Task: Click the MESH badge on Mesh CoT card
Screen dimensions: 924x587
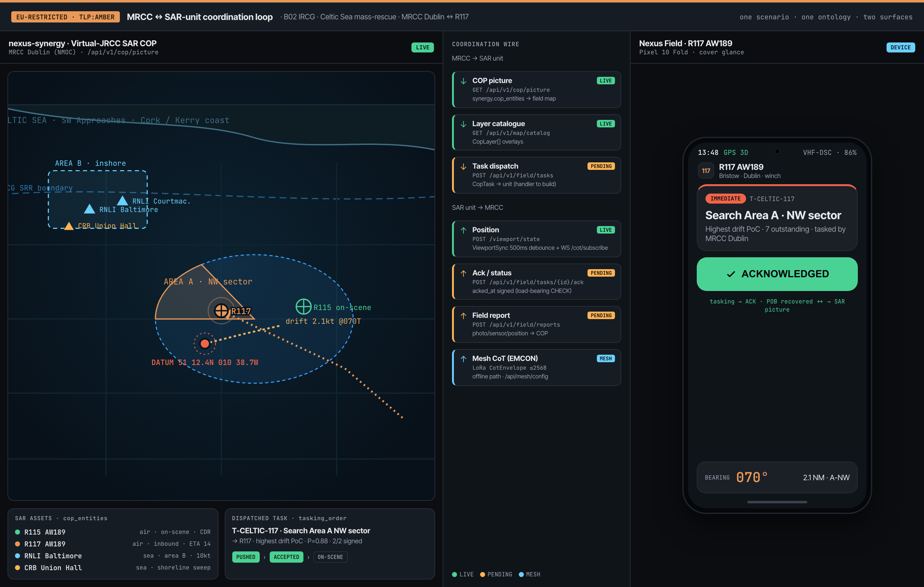Action: coord(606,358)
